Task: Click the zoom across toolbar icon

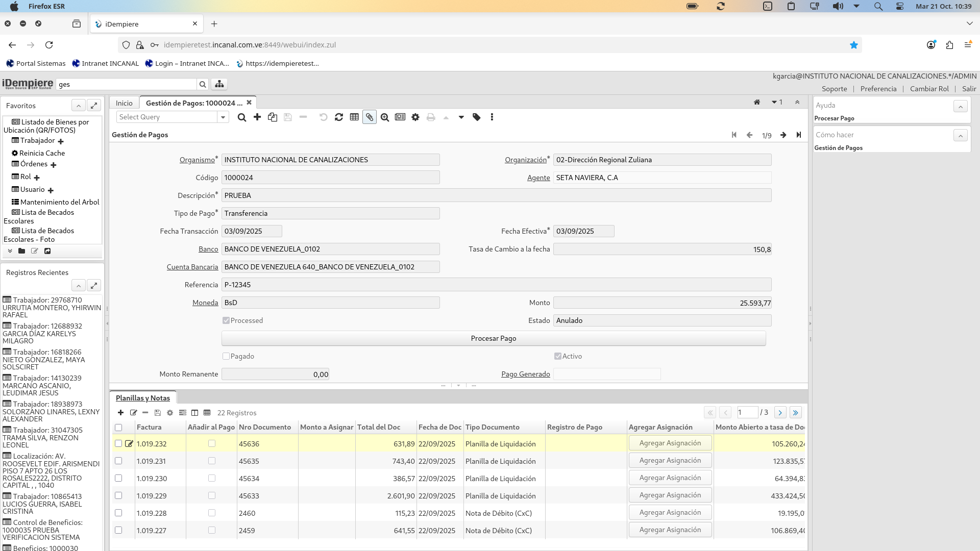Action: 385,117
